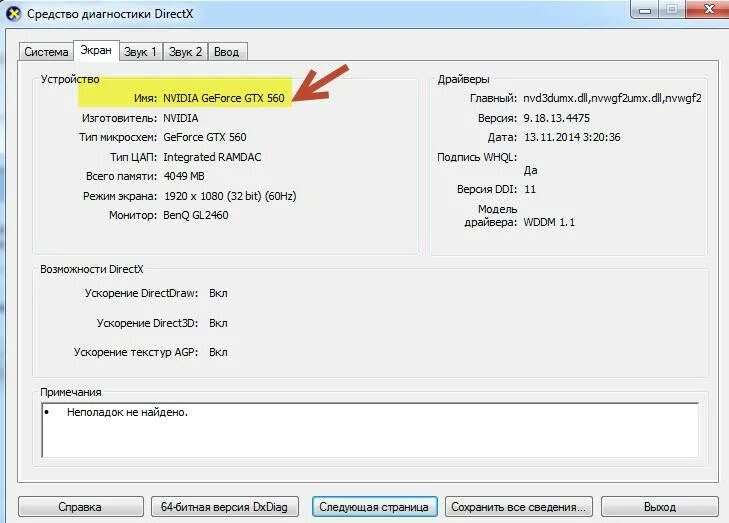
Task: Click the DirectDraw acceleration Вкл value
Action: tap(218, 293)
